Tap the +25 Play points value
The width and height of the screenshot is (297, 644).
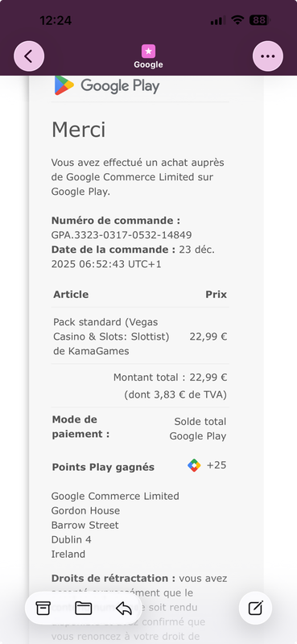click(217, 465)
